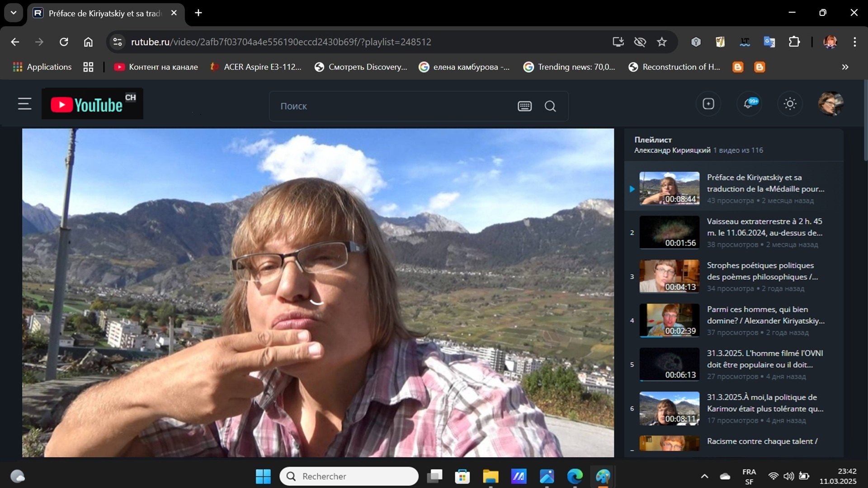Open Parmi ces hommes, qui bien domine
This screenshot has width=868, height=488.
coord(766,315)
